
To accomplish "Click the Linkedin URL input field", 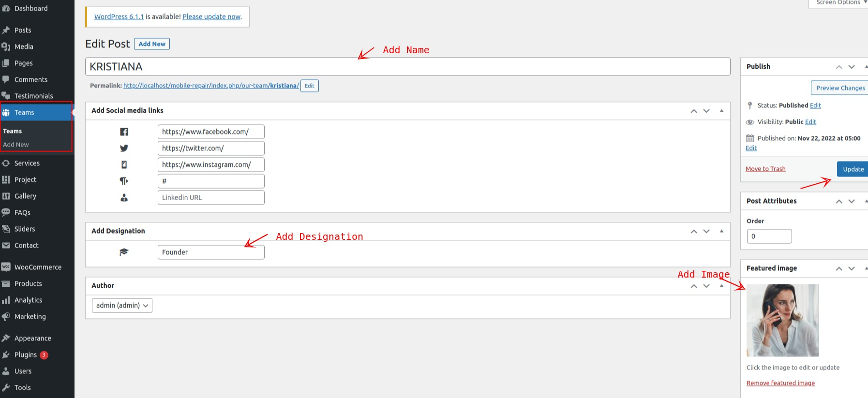I will (211, 198).
